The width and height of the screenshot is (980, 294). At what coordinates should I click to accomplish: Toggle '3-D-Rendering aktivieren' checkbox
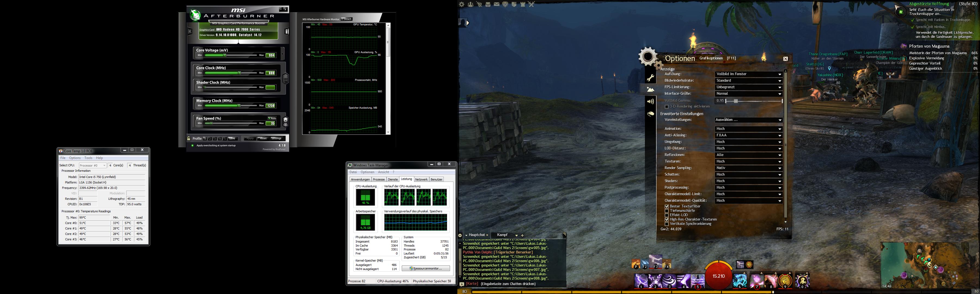pyautogui.click(x=667, y=107)
